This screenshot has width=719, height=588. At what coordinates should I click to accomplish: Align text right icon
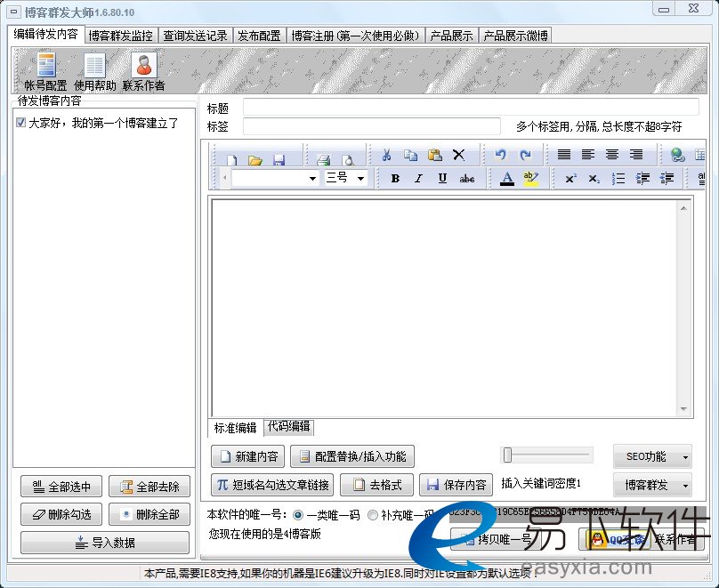tap(636, 155)
